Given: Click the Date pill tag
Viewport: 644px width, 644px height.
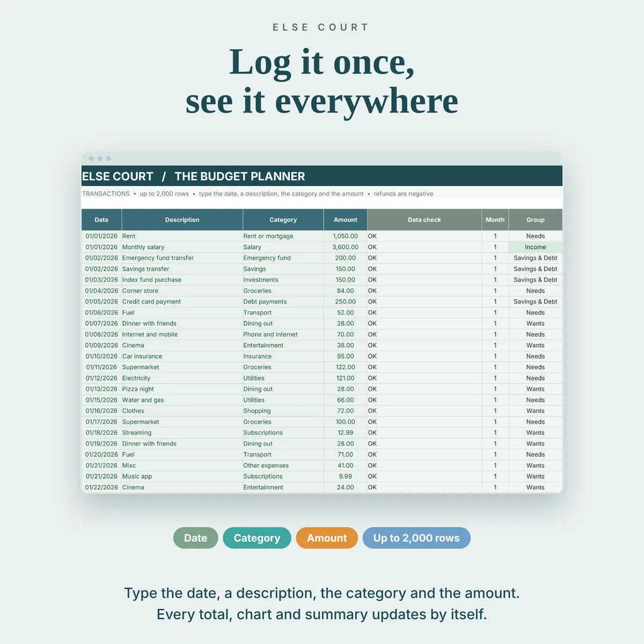Looking at the screenshot, I should click(x=195, y=538).
